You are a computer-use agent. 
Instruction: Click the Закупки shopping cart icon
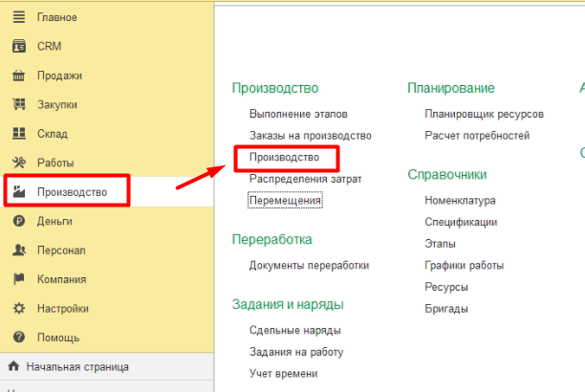19,104
